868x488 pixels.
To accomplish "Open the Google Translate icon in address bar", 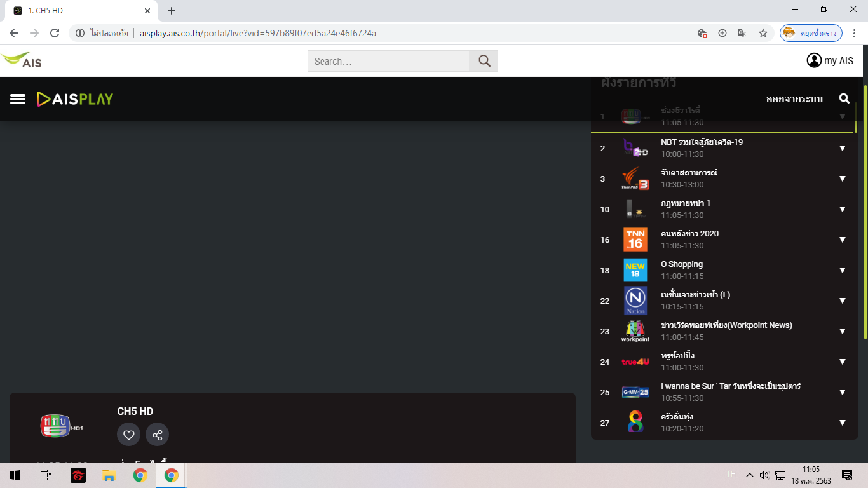I will (x=742, y=33).
